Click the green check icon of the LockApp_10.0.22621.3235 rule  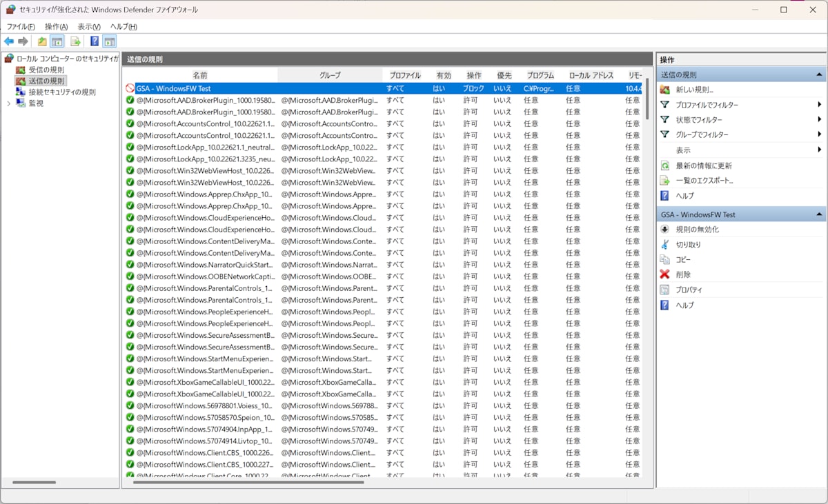tap(130, 159)
